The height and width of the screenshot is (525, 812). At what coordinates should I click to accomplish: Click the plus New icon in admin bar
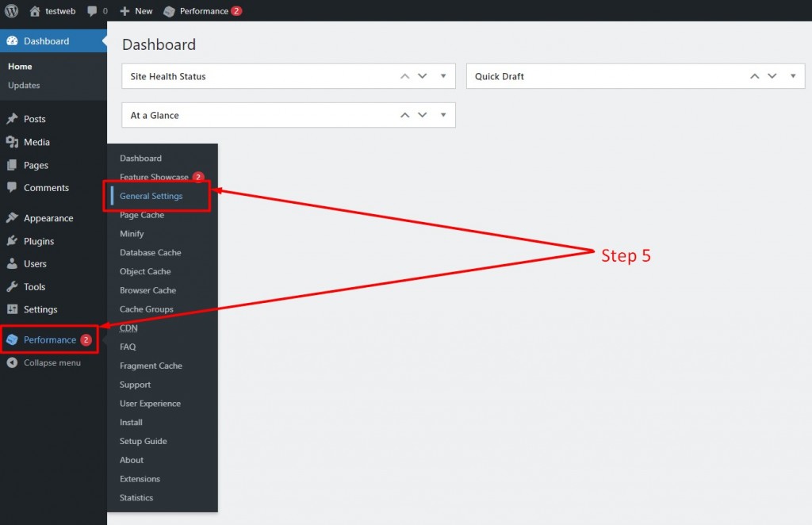[124, 11]
